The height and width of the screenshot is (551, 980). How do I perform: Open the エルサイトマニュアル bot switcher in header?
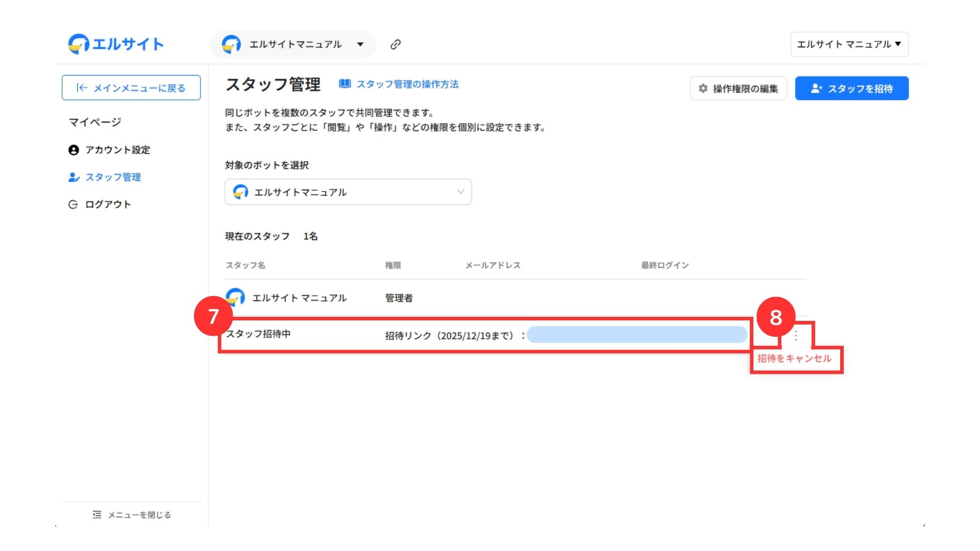(293, 44)
